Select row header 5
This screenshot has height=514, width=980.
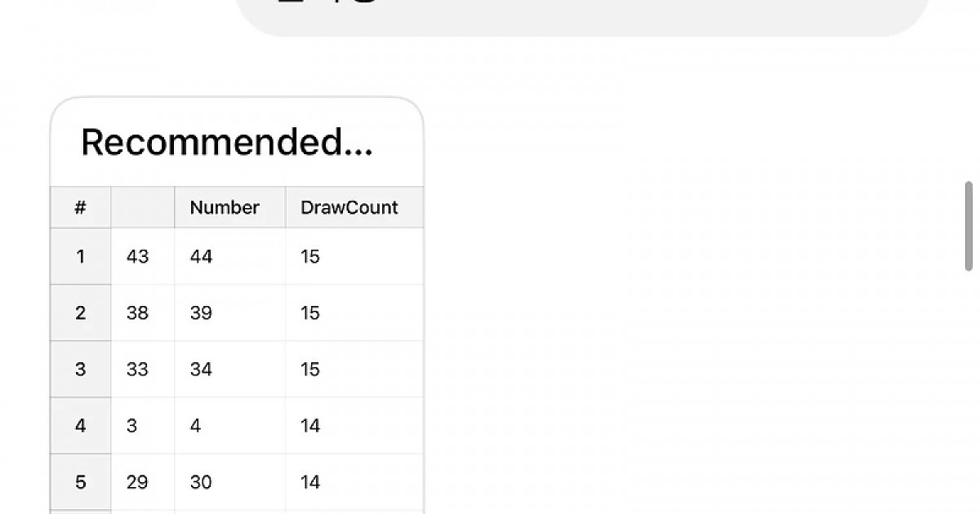pos(80,482)
